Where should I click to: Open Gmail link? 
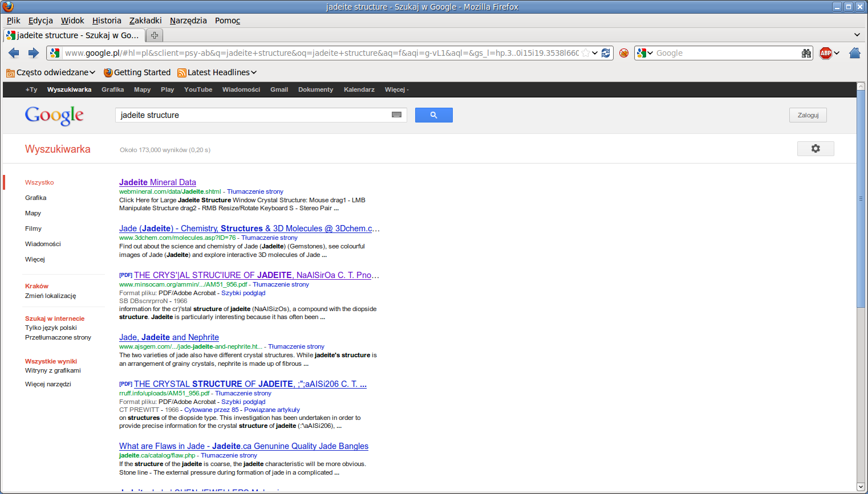tap(279, 89)
